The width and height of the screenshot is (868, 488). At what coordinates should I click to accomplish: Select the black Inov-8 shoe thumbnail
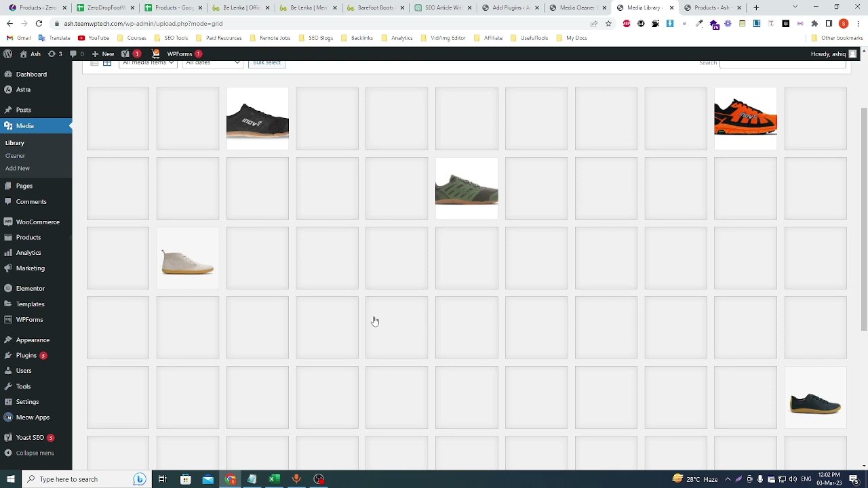(258, 119)
